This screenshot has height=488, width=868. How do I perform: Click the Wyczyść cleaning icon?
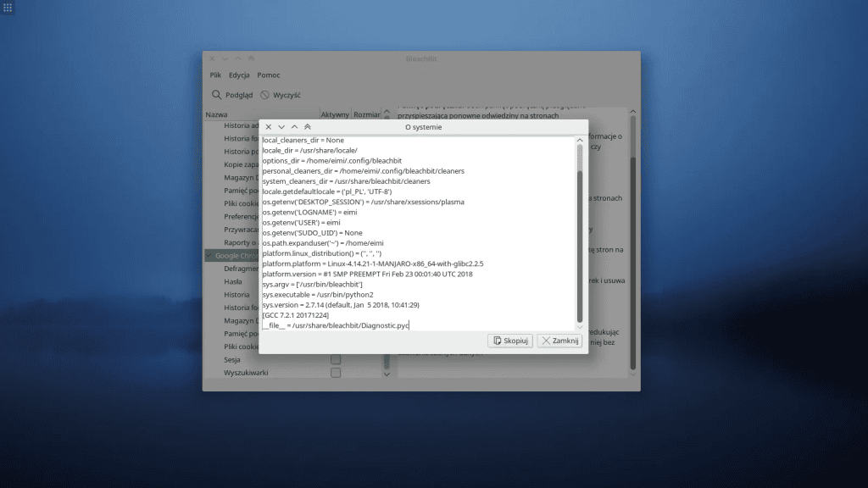pyautogui.click(x=265, y=95)
